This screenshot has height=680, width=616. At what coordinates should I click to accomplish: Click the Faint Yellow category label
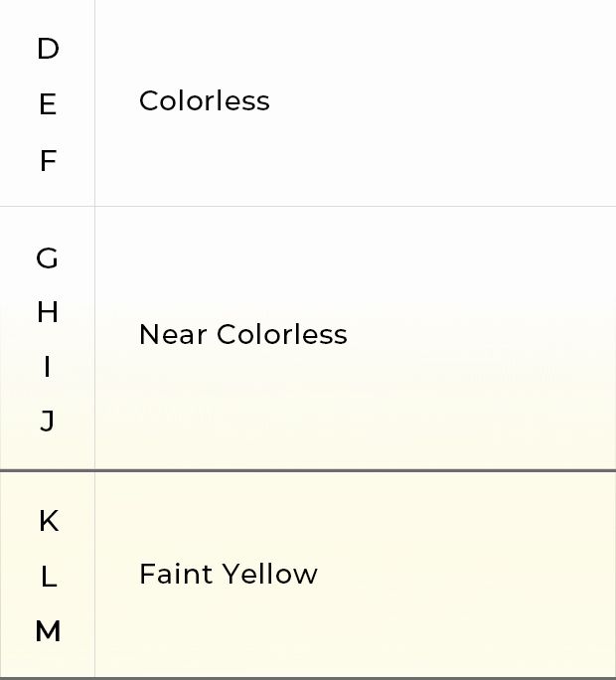[x=229, y=574]
